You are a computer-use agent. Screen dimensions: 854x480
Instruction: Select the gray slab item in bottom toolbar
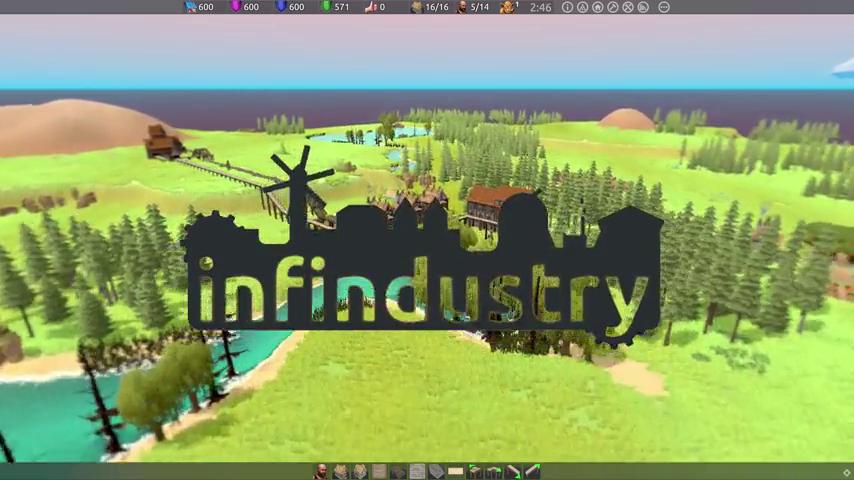point(437,471)
